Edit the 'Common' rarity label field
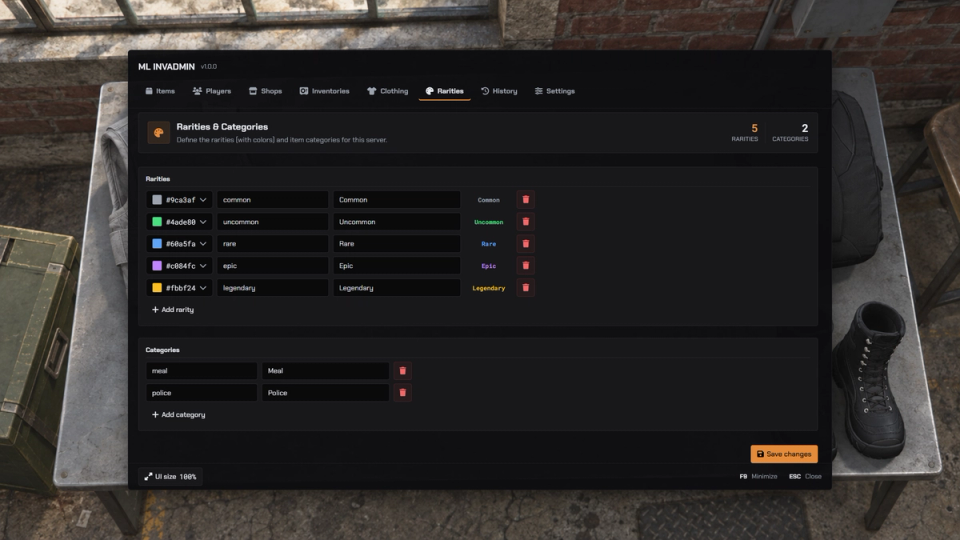This screenshot has width=960, height=540. click(x=397, y=200)
